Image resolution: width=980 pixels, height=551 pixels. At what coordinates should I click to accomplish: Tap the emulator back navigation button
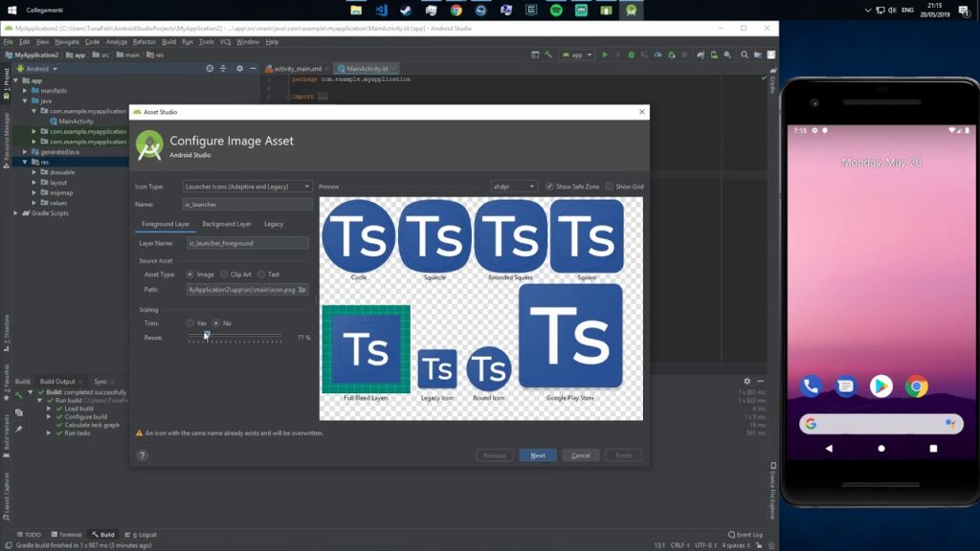829,449
